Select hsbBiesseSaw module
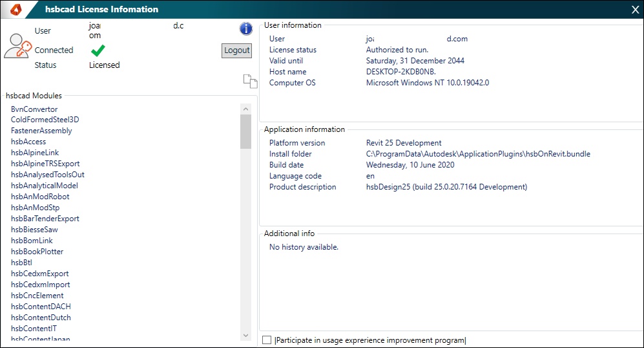Image resolution: width=644 pixels, height=348 pixels. tap(34, 230)
